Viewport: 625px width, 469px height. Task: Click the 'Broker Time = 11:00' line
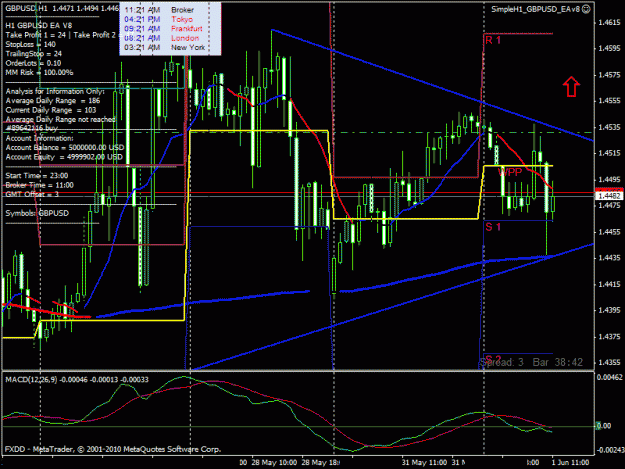[x=39, y=185]
